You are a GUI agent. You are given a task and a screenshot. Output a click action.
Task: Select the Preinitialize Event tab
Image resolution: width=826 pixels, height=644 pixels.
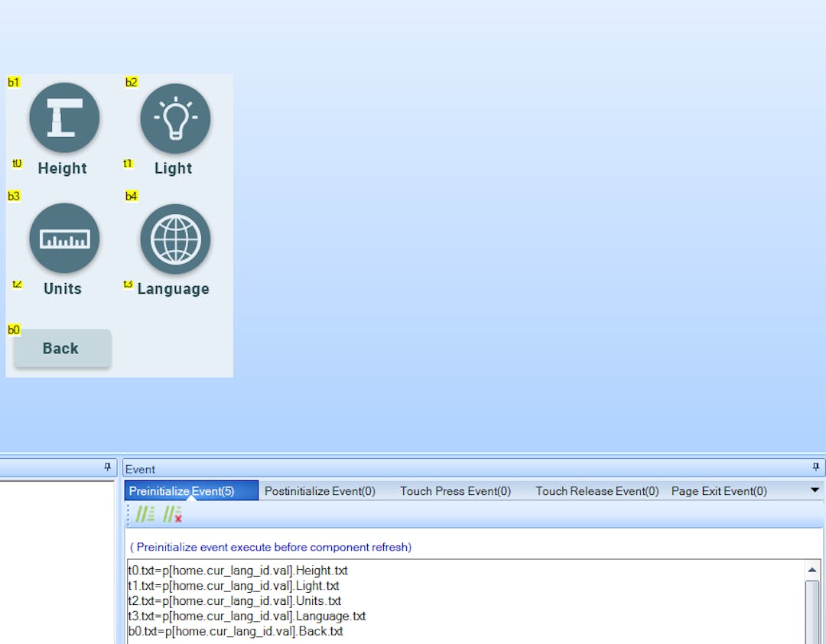pyautogui.click(x=182, y=491)
